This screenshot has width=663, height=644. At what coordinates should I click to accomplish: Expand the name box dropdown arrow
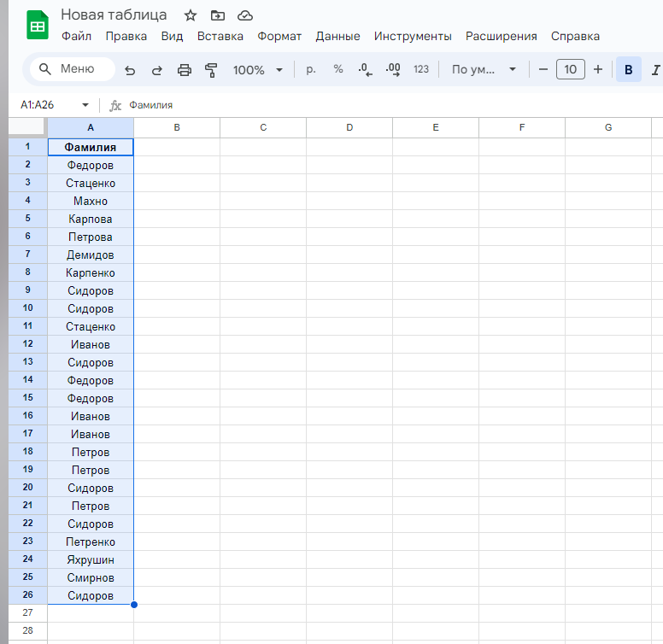[x=85, y=105]
